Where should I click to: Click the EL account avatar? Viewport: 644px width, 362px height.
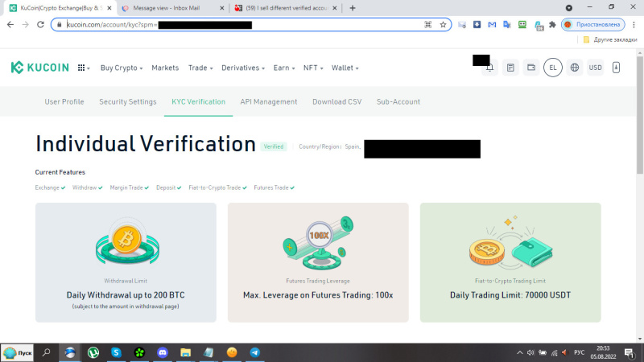552,68
